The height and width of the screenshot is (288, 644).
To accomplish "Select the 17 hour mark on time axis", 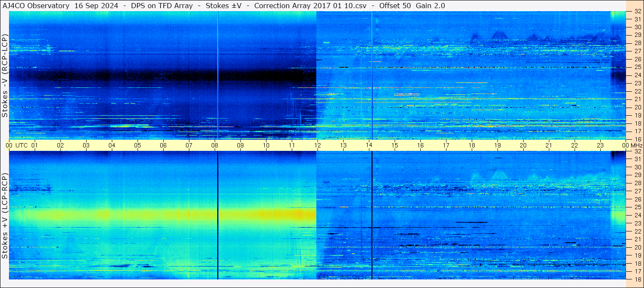I will (446, 145).
